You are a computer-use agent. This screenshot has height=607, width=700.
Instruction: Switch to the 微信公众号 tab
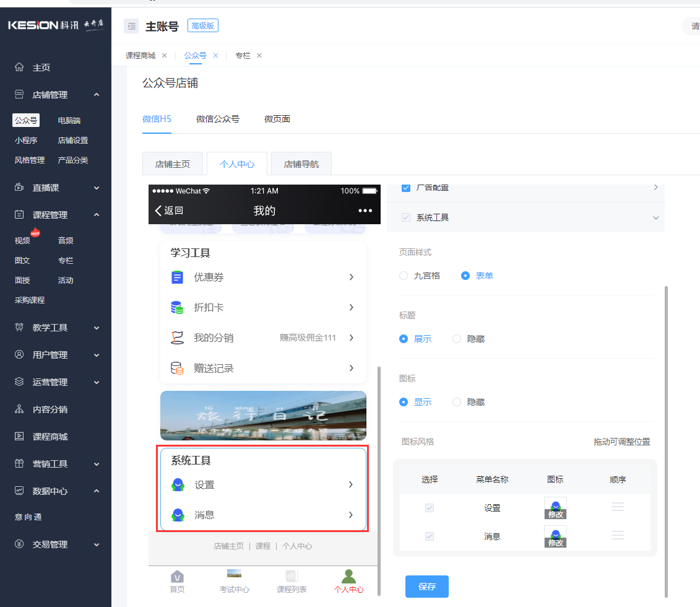[x=218, y=118]
